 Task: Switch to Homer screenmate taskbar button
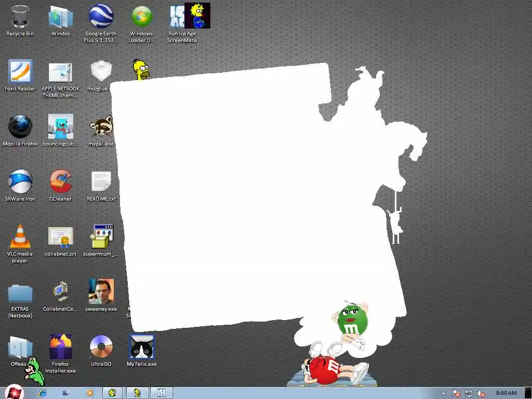pyautogui.click(x=137, y=393)
